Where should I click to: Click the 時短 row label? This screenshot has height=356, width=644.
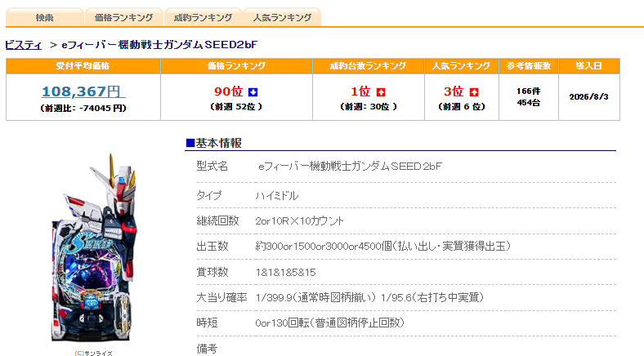point(207,323)
